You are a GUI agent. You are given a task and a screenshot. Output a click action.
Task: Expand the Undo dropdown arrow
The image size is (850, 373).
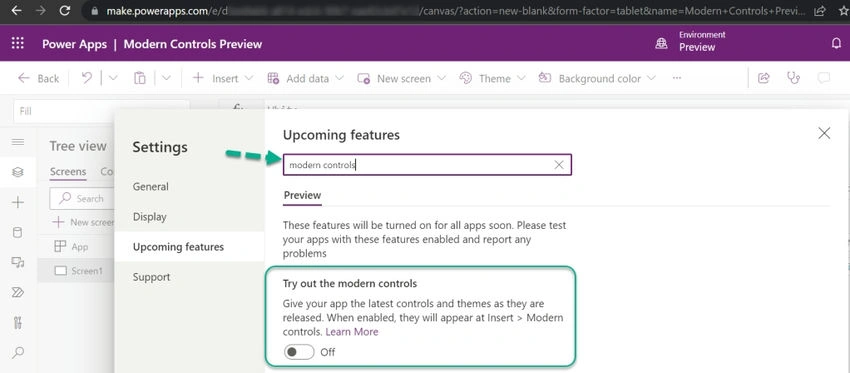(113, 78)
